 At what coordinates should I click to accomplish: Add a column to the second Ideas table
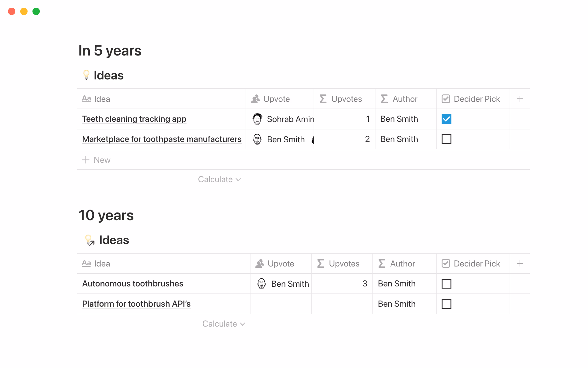pyautogui.click(x=520, y=263)
